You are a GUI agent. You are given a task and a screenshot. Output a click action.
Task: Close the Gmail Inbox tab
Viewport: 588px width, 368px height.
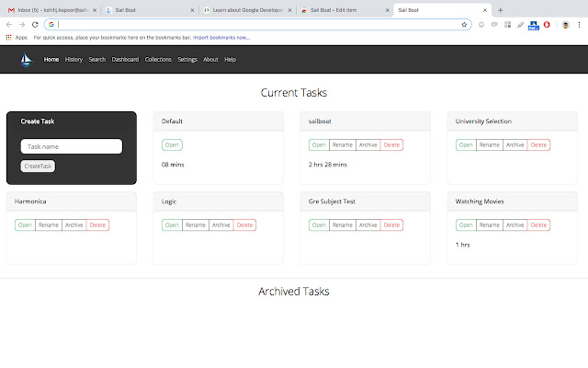[95, 10]
